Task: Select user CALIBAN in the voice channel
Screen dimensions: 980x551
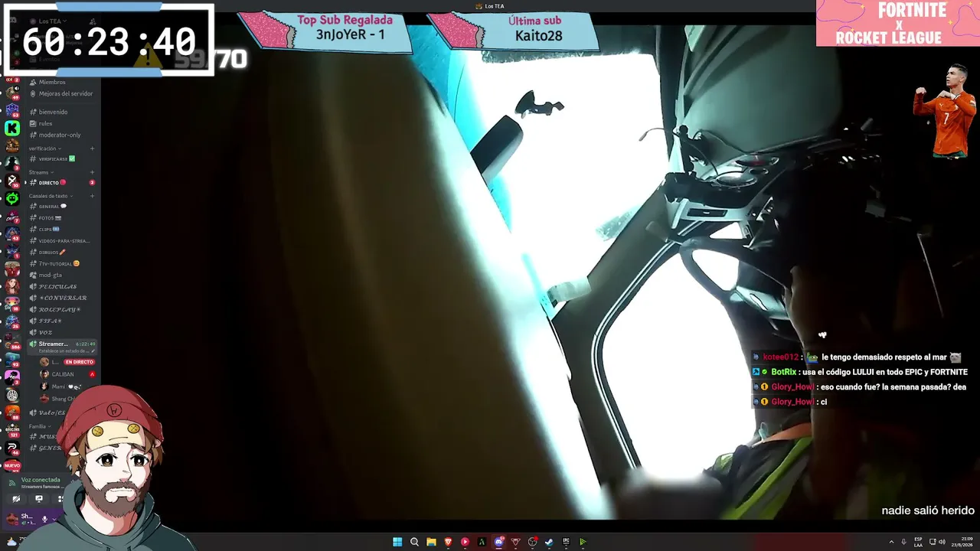Action: (63, 374)
